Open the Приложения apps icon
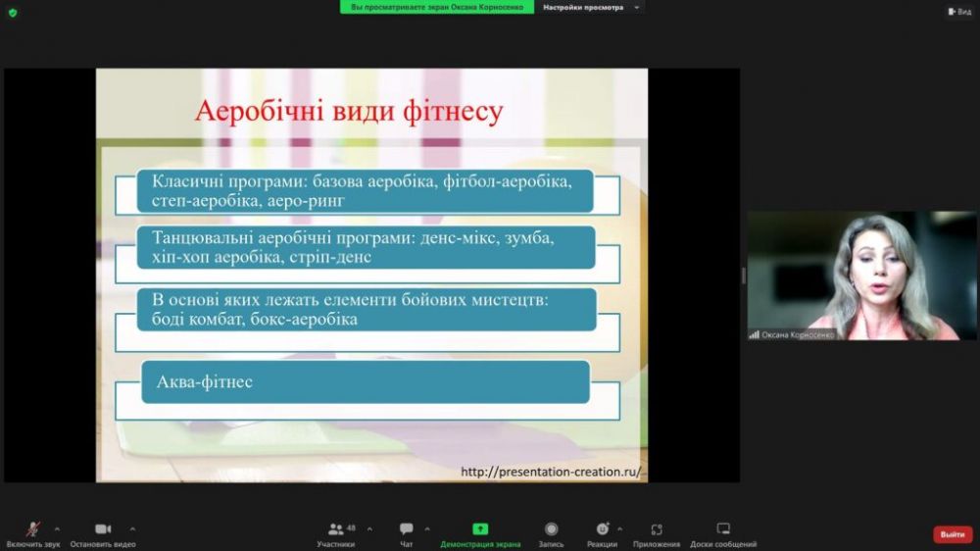The image size is (980, 551). (657, 529)
